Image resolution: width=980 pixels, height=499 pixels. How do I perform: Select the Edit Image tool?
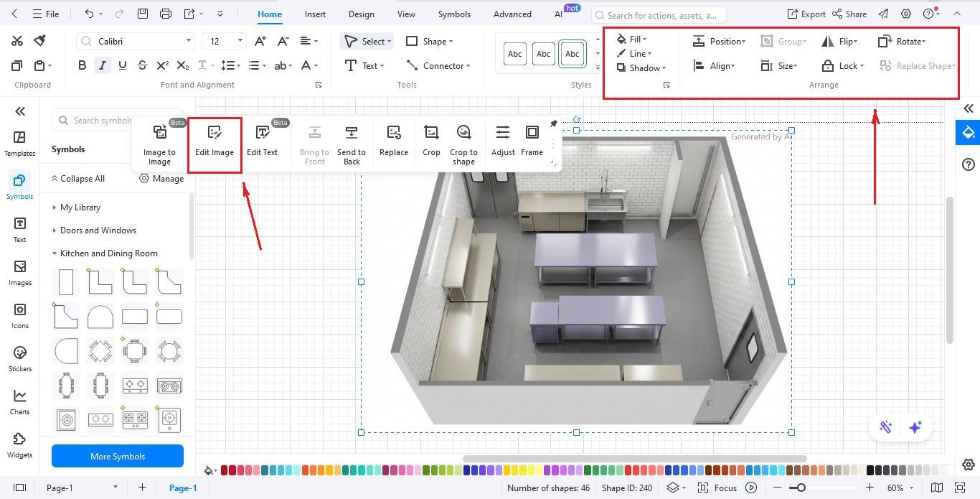[214, 142]
